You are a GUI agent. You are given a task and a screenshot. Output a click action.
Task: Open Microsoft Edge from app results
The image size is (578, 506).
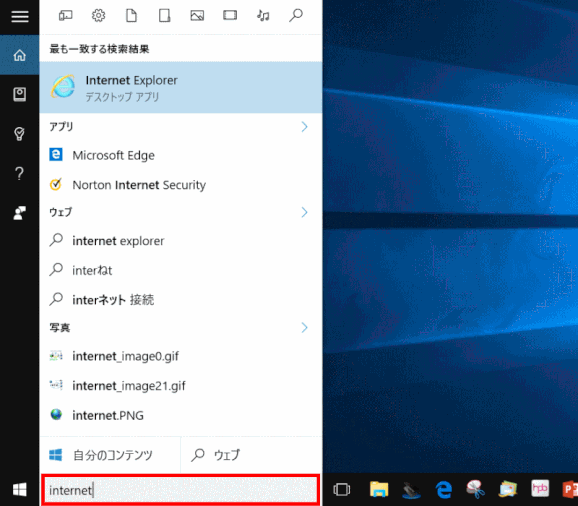tap(181, 155)
